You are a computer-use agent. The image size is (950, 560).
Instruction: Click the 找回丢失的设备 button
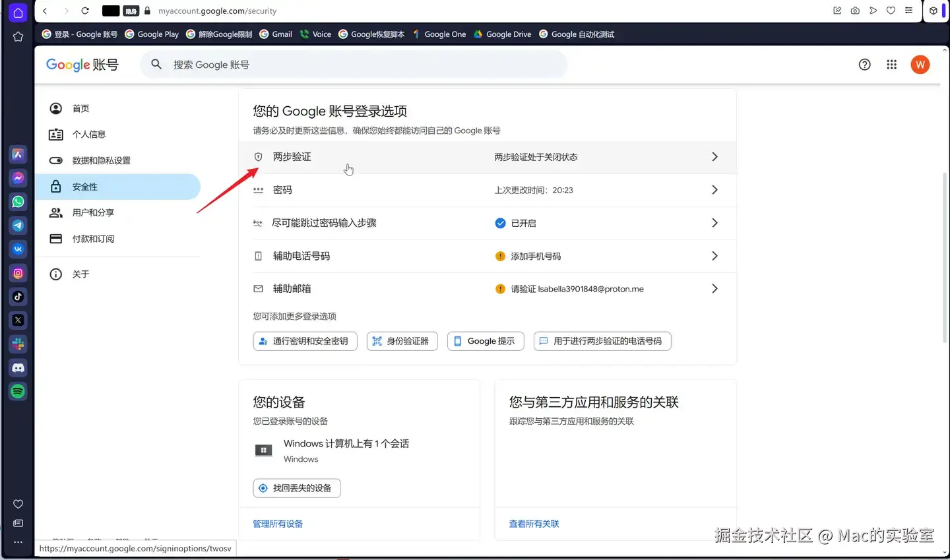point(297,488)
